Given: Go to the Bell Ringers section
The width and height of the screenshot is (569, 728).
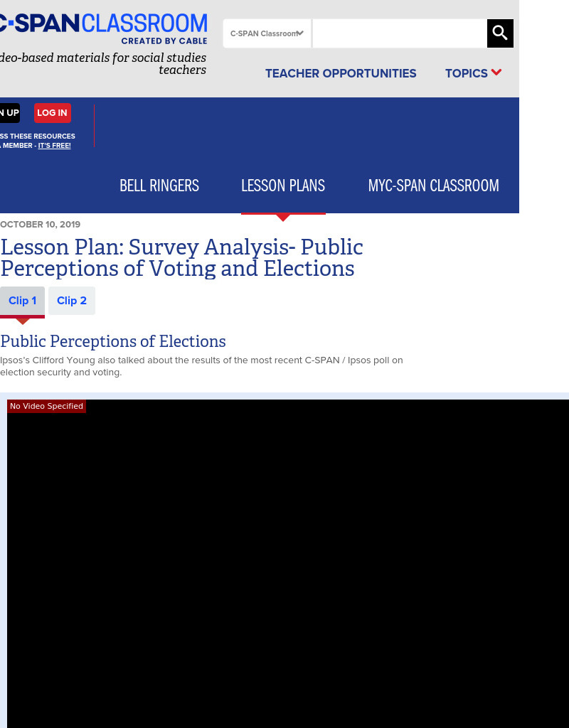Looking at the screenshot, I should pyautogui.click(x=159, y=186).
